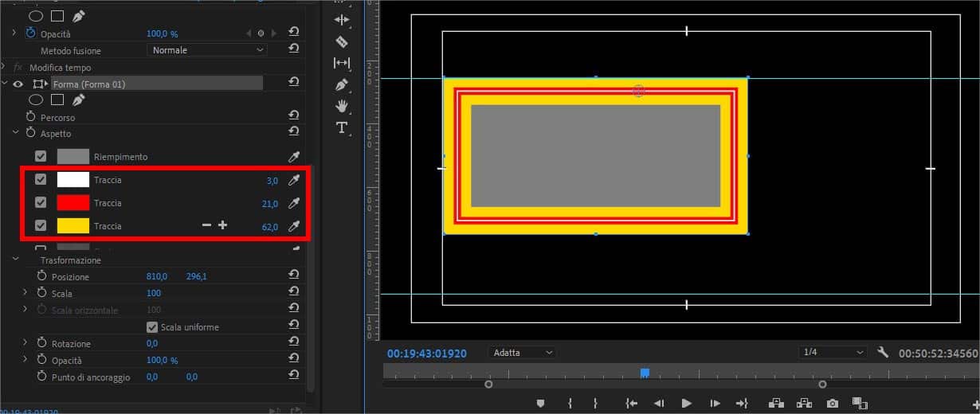The image size is (980, 414).
Task: Activate the Type (T) tool
Action: (x=342, y=127)
